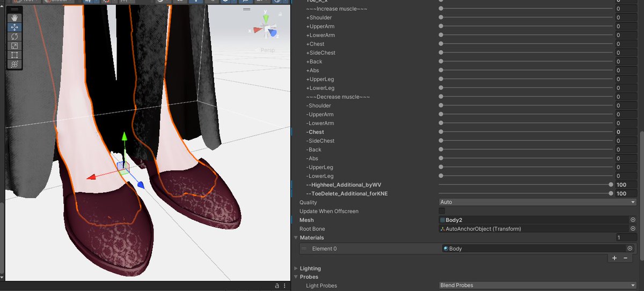644x291 pixels.
Task: Click the '+SideChest' label
Action: (x=321, y=53)
